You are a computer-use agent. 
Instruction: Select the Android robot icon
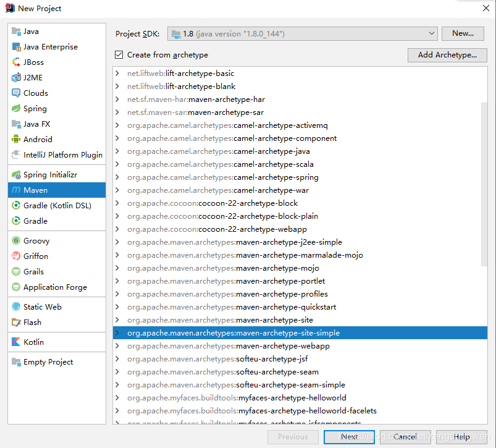(16, 139)
